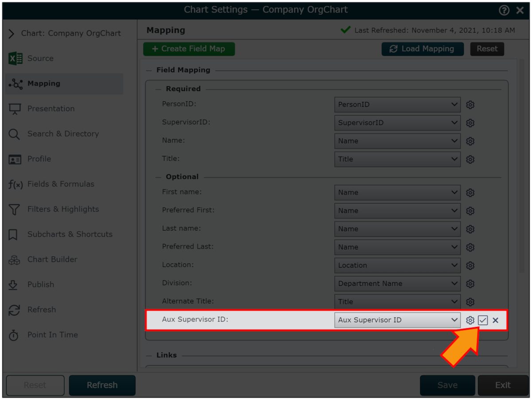This screenshot has width=532, height=400.
Task: Go to Fields & Formulas section
Action: pyautogui.click(x=60, y=184)
